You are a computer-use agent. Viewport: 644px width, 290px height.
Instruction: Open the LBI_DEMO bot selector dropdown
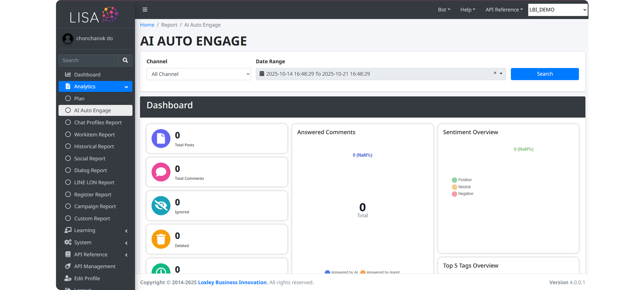(x=557, y=10)
